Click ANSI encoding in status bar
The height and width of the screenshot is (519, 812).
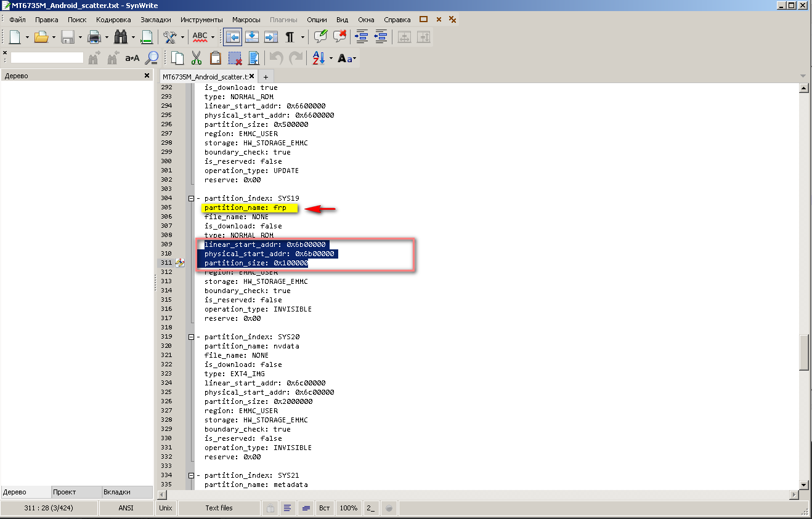pyautogui.click(x=126, y=508)
